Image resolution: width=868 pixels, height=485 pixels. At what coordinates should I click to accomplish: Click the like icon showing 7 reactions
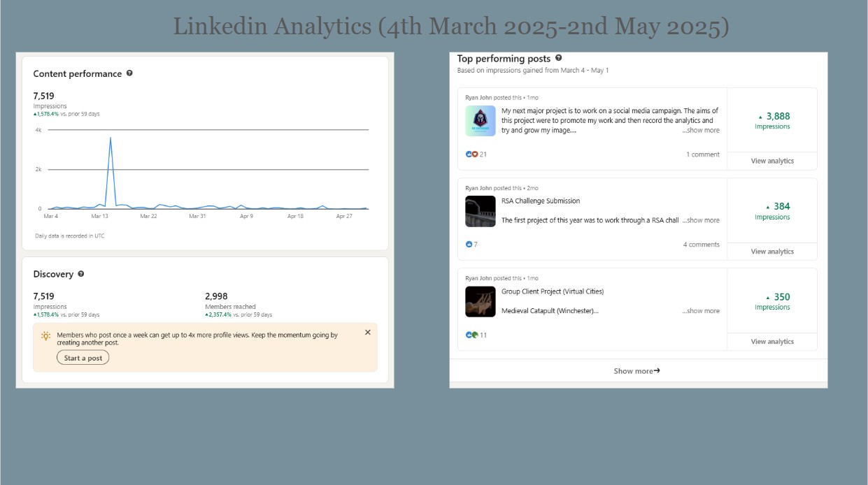click(x=469, y=245)
